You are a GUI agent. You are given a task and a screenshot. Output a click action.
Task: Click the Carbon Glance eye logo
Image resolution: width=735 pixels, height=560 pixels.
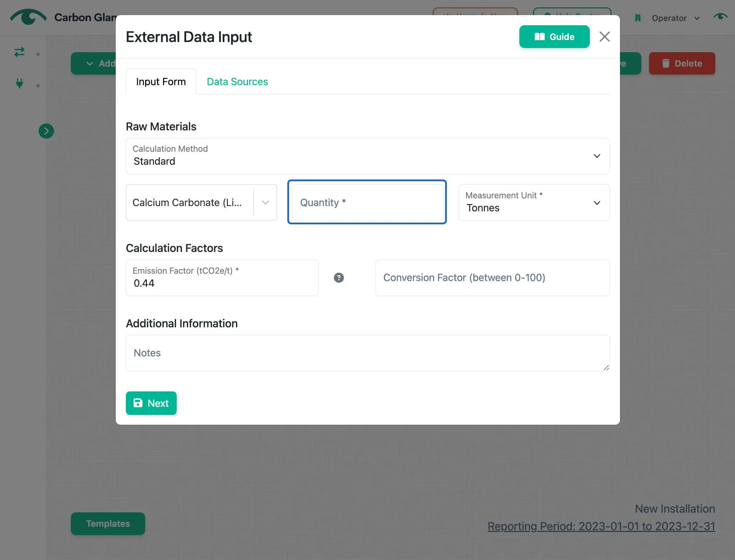(28, 17)
